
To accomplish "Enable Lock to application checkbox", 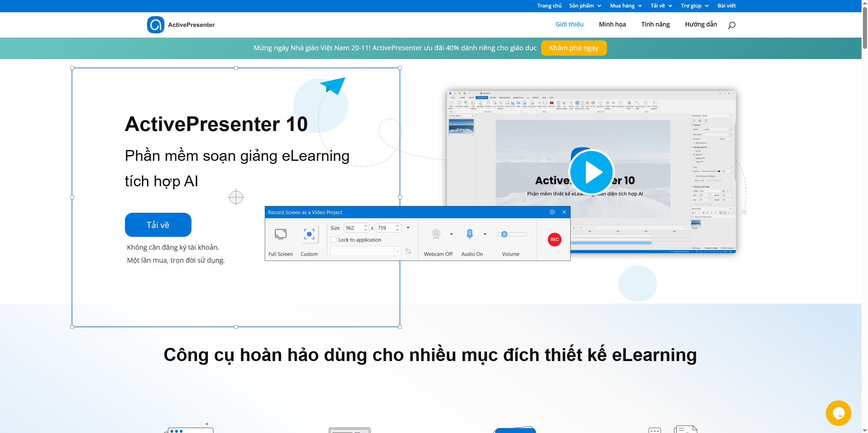I will pyautogui.click(x=333, y=240).
